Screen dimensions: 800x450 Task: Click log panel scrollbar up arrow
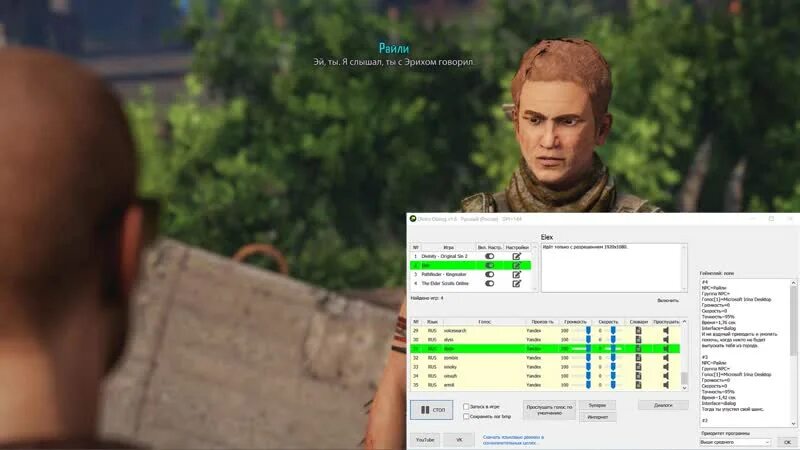click(x=793, y=283)
